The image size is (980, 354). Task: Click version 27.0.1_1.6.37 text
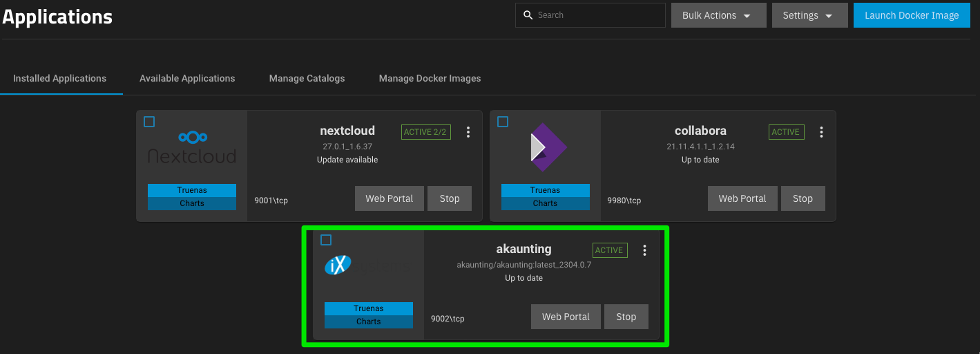[x=347, y=147]
